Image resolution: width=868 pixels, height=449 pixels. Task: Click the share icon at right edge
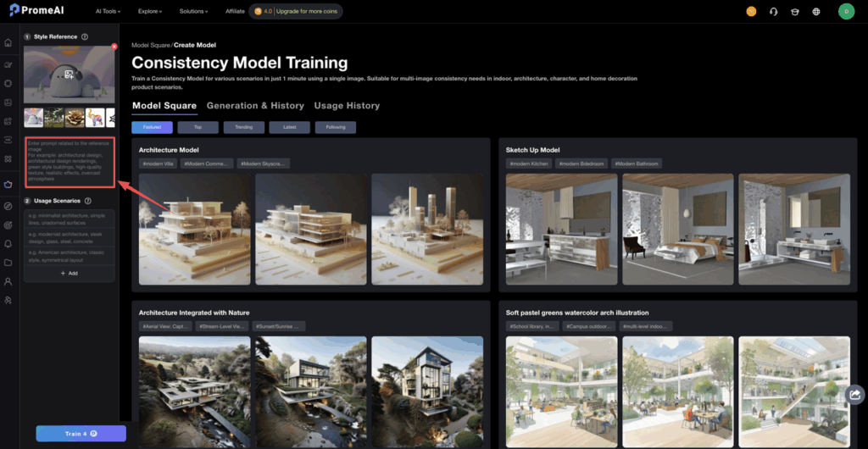point(854,394)
